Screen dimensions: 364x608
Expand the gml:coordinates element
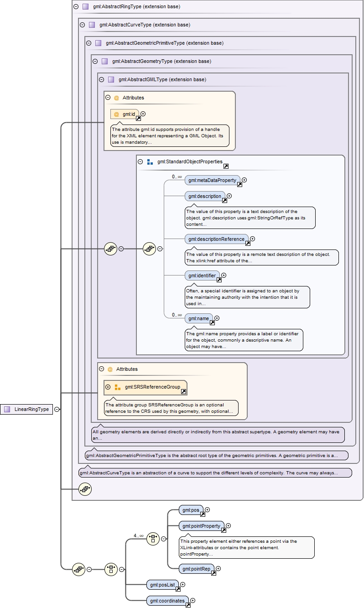(x=192, y=601)
